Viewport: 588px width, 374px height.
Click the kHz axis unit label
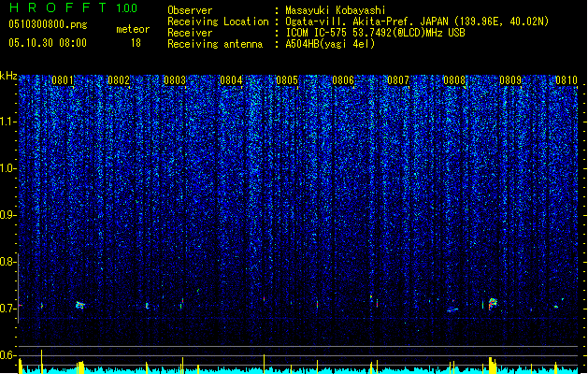(x=8, y=76)
